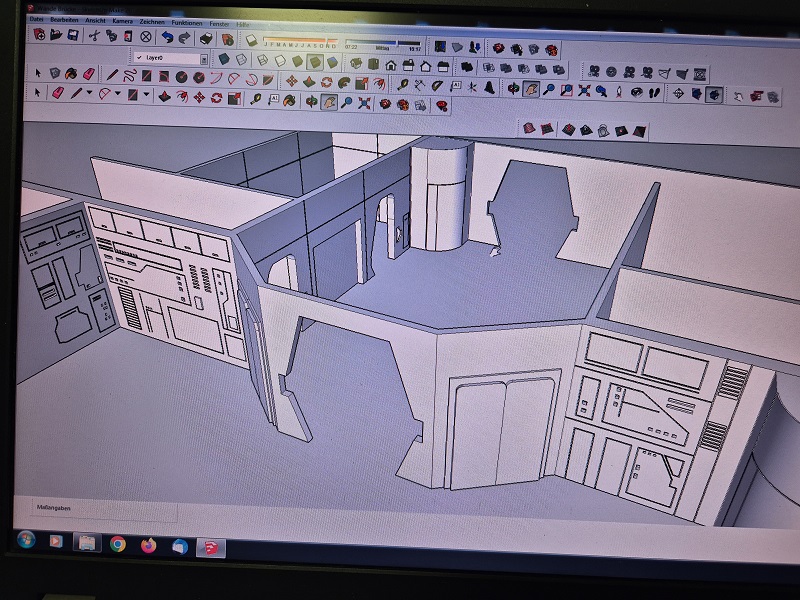The height and width of the screenshot is (600, 800).
Task: Open the Kamera menu
Action: coord(122,20)
